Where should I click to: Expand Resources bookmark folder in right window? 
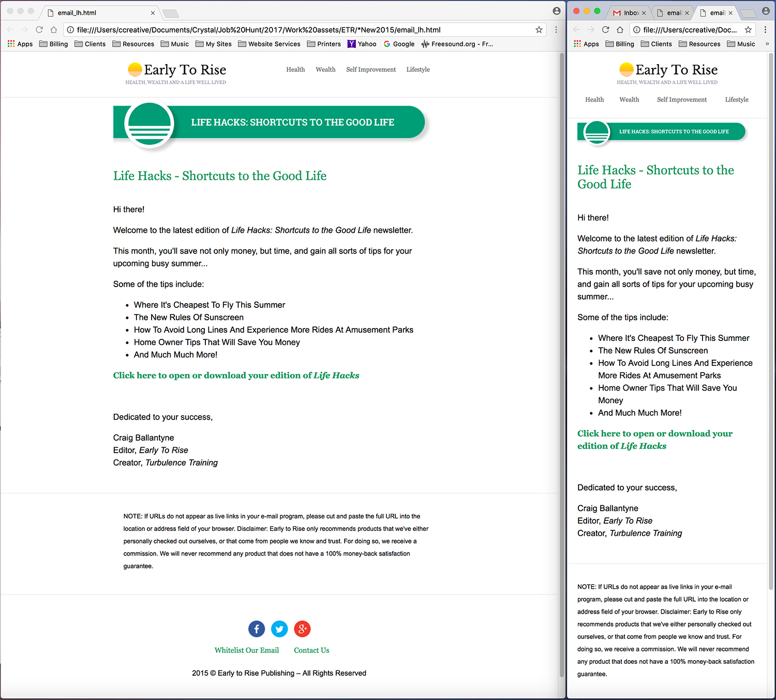click(x=699, y=44)
